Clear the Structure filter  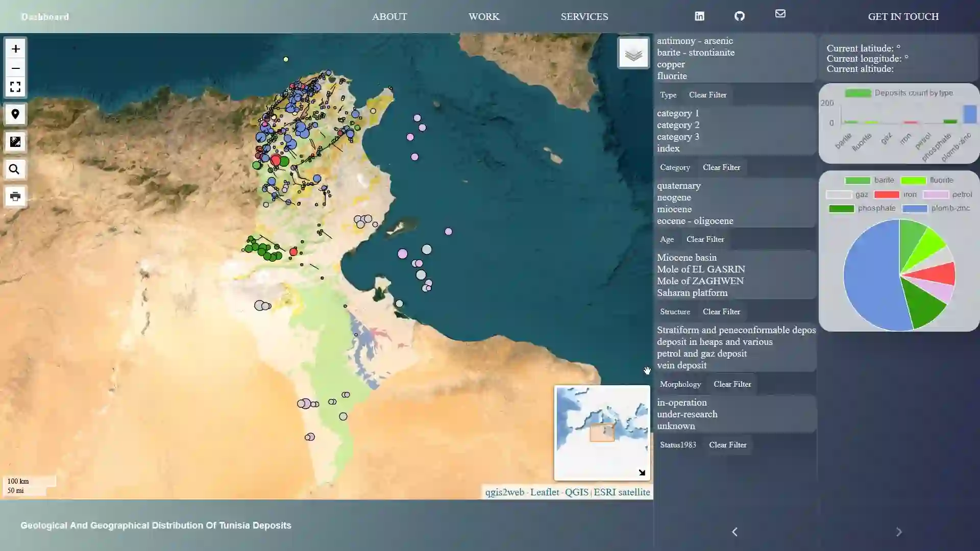coord(721,312)
